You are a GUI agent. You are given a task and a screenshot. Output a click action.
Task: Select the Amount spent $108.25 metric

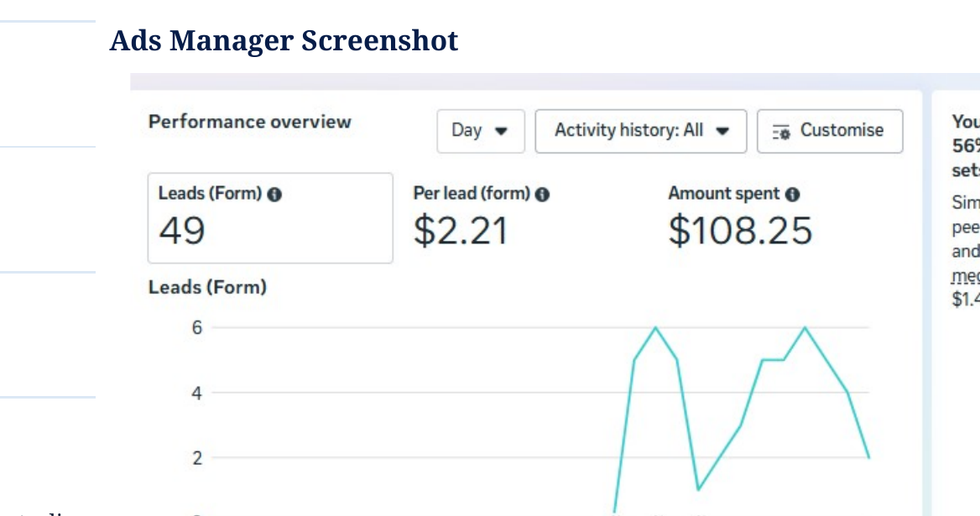pyautogui.click(x=740, y=216)
